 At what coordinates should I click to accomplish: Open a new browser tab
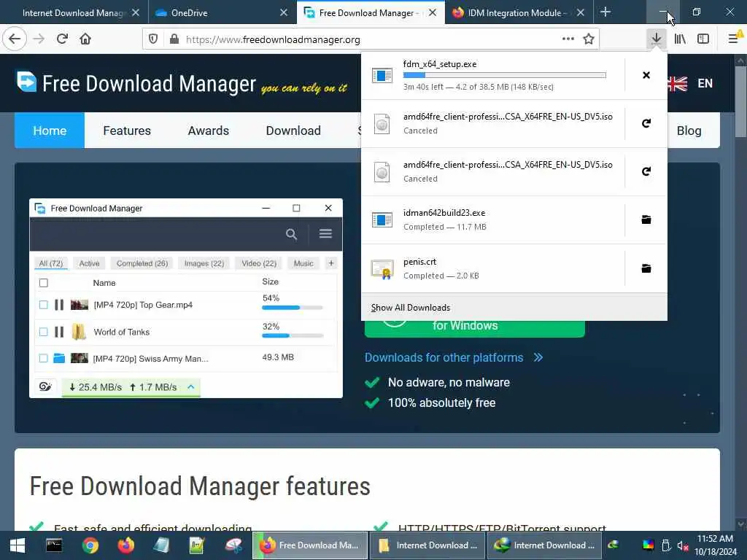tap(605, 12)
